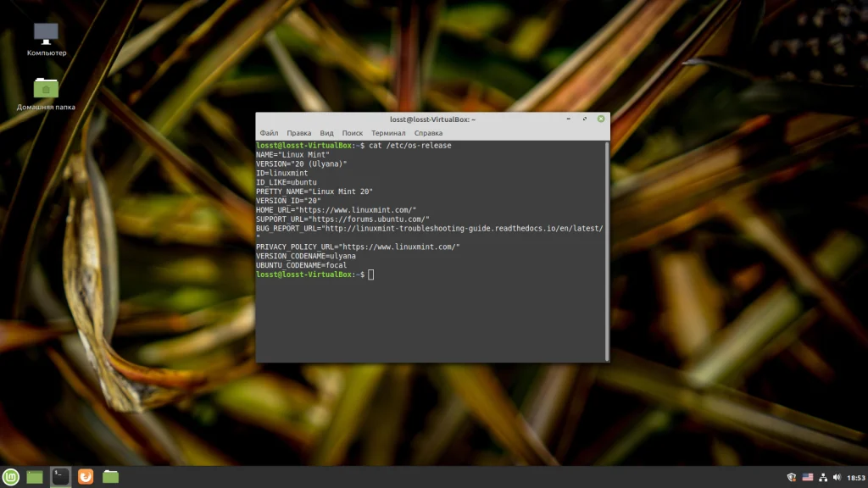Click the VERSION_ID="20" line
The width and height of the screenshot is (868, 488).
pos(288,201)
